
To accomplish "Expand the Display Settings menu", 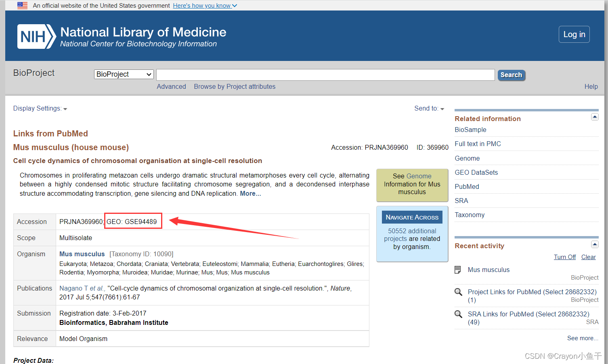I will [40, 109].
